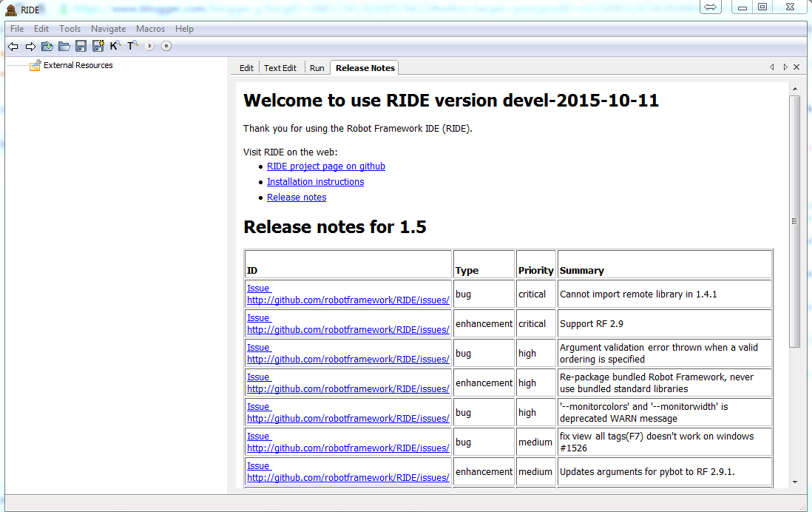This screenshot has height=512, width=812.
Task: Open the RIDE project page on github link
Action: pos(325,166)
